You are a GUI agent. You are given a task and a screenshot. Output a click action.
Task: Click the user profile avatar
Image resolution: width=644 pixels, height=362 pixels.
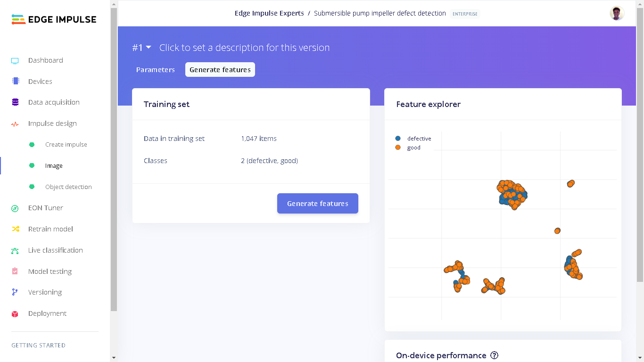point(617,13)
